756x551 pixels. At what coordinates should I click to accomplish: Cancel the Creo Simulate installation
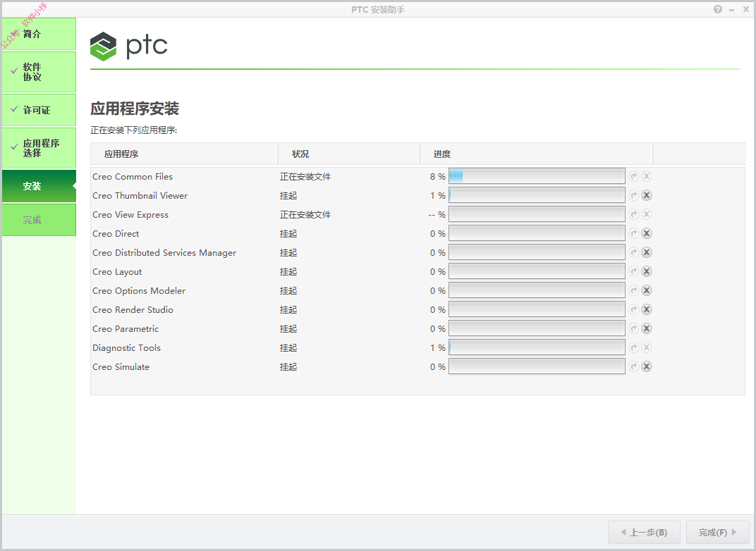coord(647,366)
